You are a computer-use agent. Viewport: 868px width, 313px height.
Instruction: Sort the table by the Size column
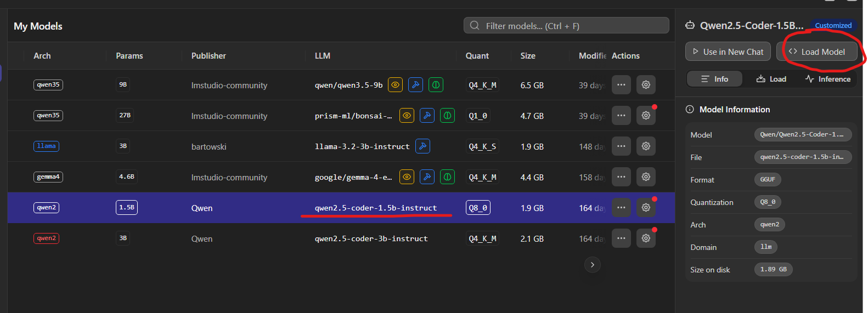coord(528,56)
